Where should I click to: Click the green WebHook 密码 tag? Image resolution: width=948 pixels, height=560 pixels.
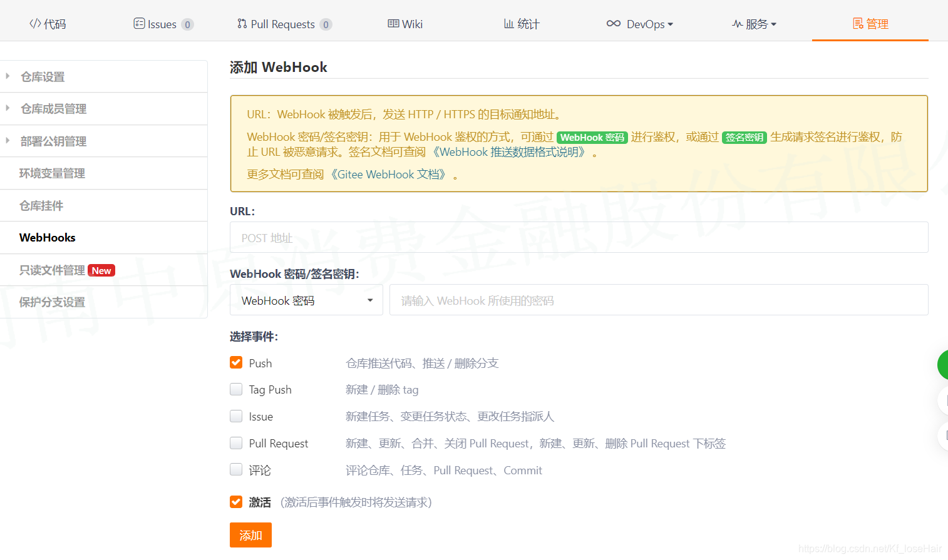coord(592,138)
